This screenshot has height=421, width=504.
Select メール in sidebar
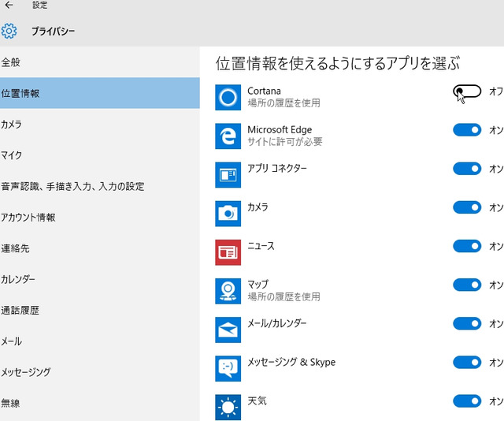click(x=100, y=341)
